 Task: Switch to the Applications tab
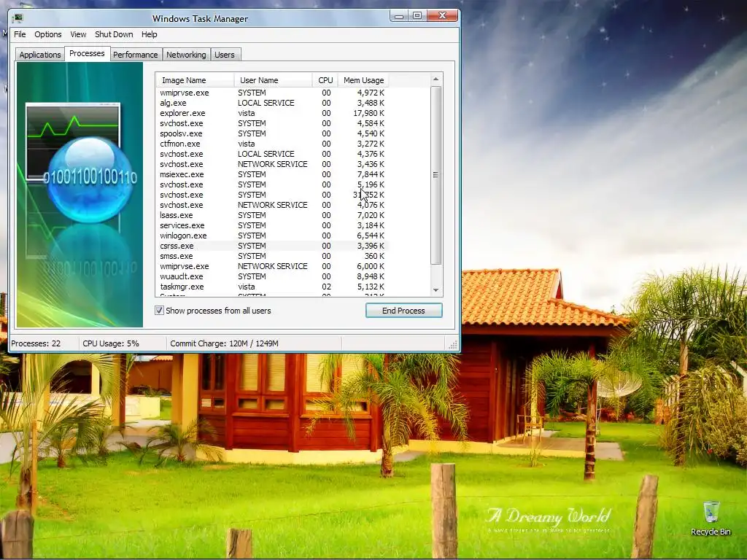[40, 55]
